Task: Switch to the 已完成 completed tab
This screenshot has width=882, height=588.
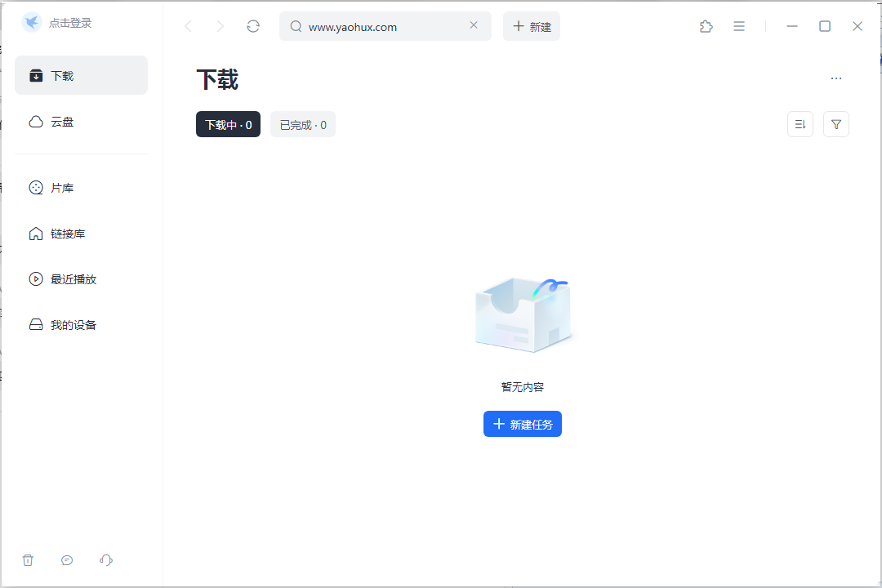Action: pyautogui.click(x=302, y=124)
